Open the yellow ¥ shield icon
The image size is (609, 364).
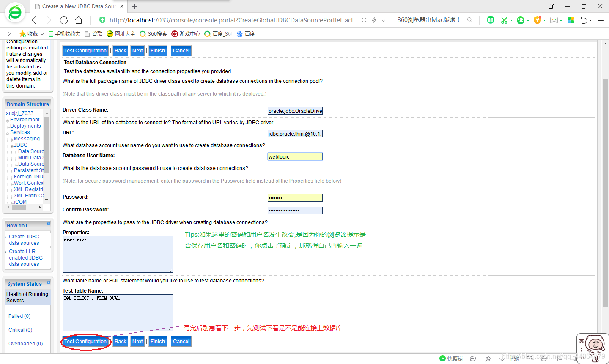click(x=537, y=20)
